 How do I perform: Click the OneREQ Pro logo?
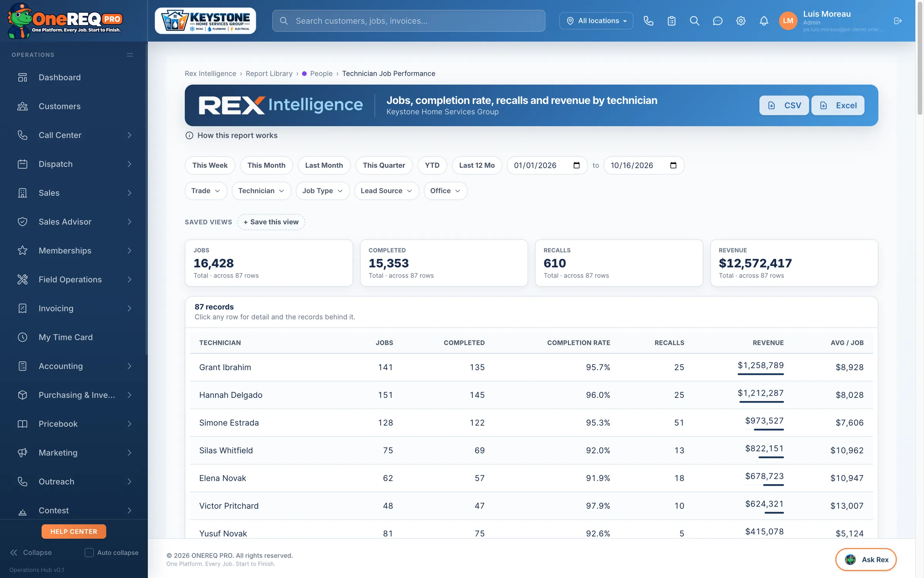65,21
